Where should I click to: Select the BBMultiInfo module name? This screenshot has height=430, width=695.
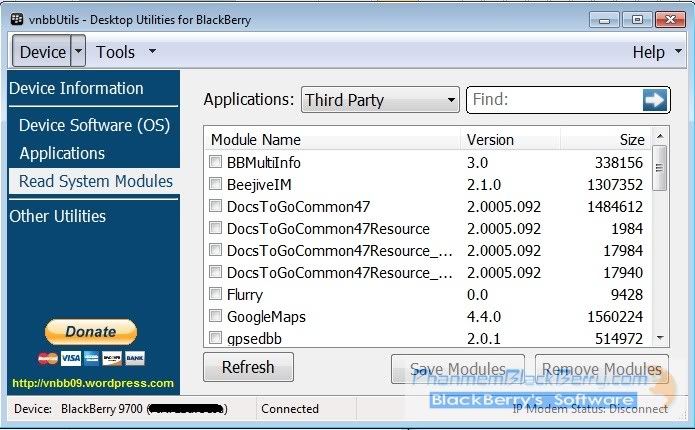pyautogui.click(x=264, y=163)
